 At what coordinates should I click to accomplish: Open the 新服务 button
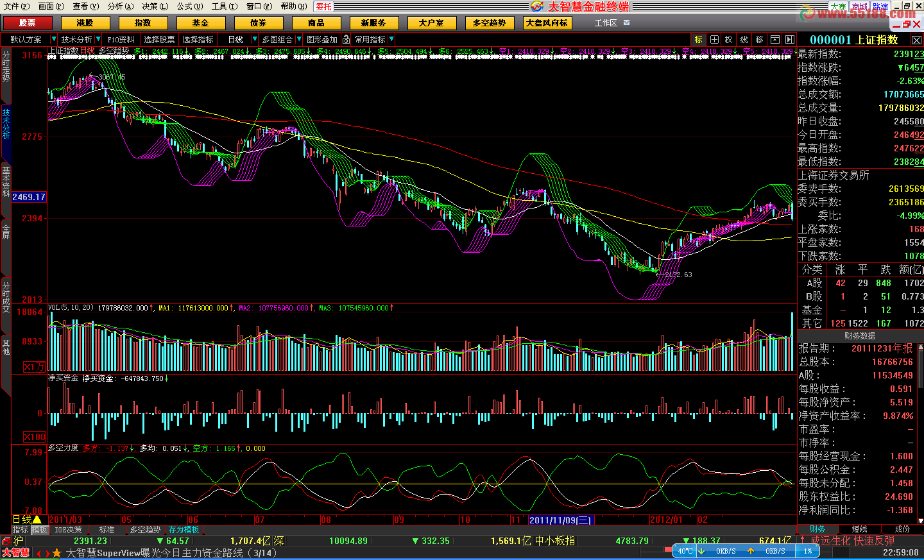pyautogui.click(x=374, y=23)
